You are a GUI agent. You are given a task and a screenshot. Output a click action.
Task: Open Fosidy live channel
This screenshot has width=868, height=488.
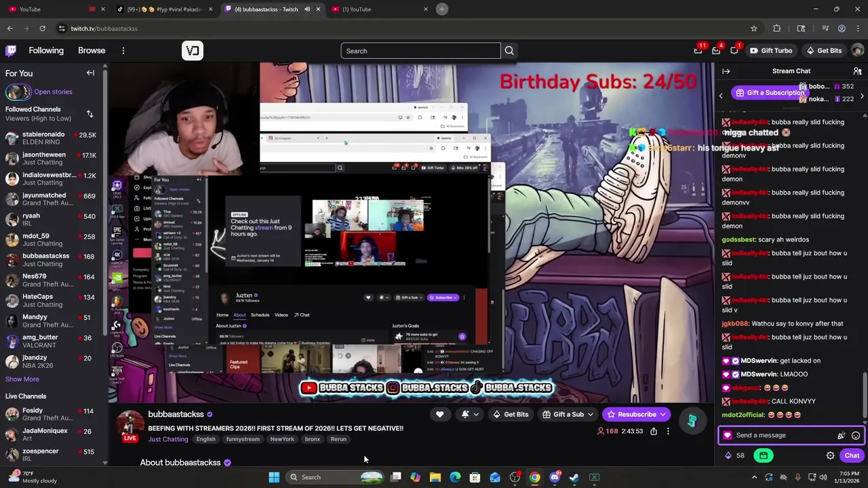51,414
